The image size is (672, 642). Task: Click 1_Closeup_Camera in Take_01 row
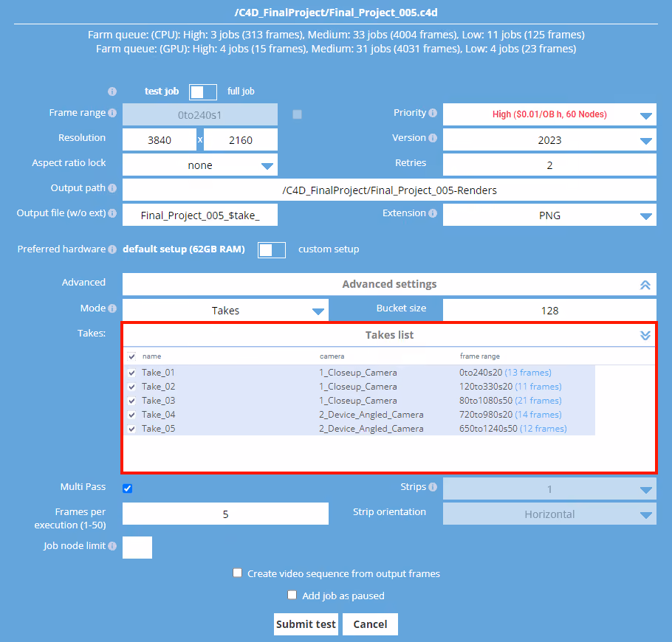click(358, 373)
